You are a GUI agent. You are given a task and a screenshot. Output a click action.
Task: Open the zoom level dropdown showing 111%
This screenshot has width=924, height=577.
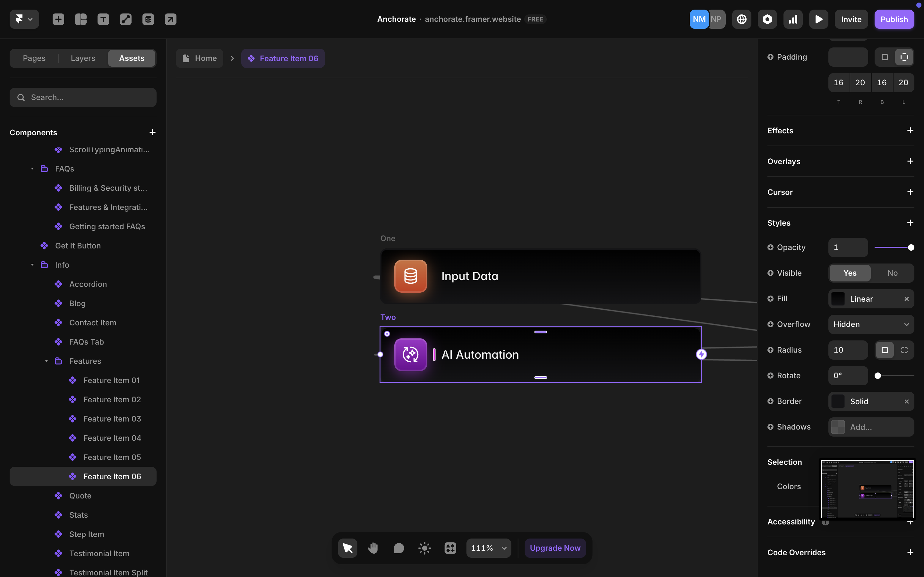[488, 548]
